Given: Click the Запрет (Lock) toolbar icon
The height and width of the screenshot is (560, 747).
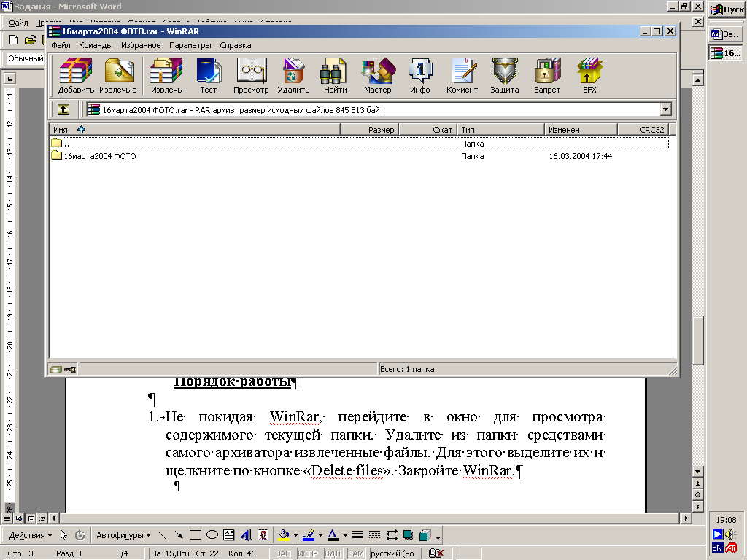Looking at the screenshot, I should [547, 76].
